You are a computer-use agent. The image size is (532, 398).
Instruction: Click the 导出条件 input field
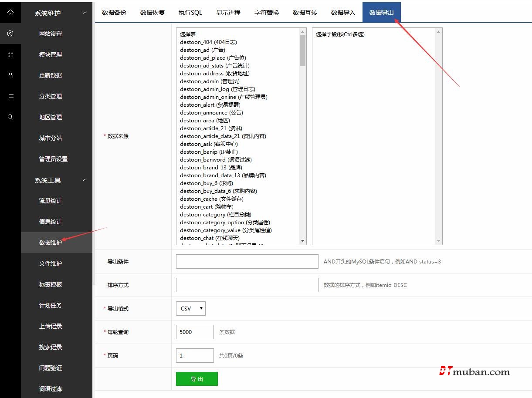click(247, 262)
